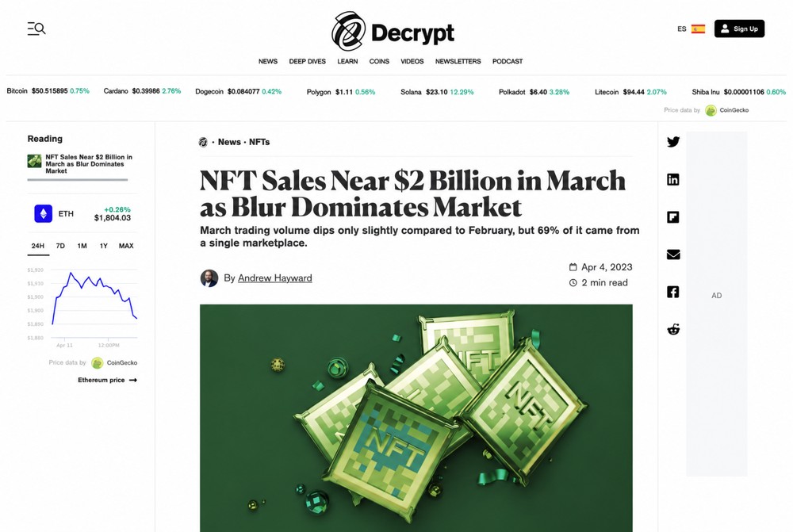Click the Decrypt logo
793x532 pixels.
tap(393, 32)
